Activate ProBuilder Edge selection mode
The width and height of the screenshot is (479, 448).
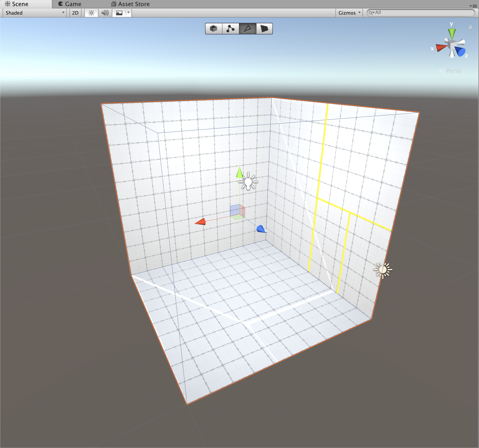[247, 29]
